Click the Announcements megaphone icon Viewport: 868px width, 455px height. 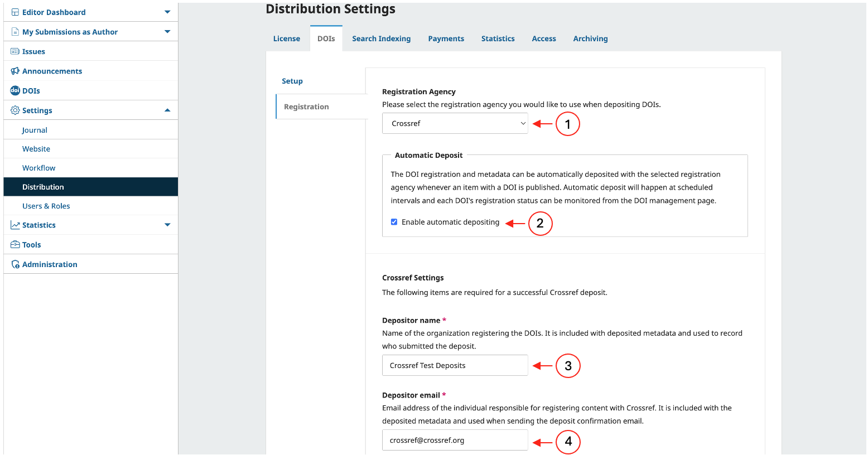pyautogui.click(x=15, y=71)
